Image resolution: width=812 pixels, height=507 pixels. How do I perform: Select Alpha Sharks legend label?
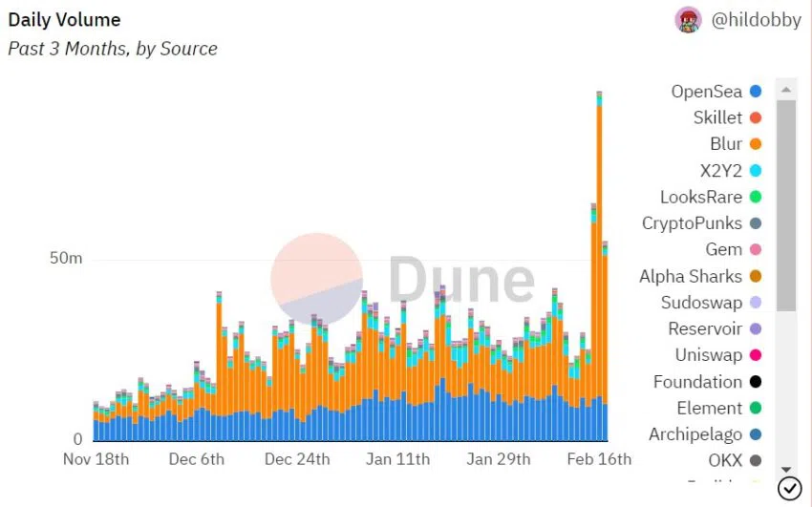coord(691,276)
